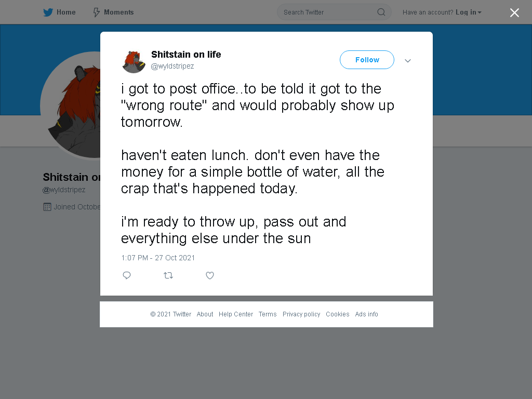Click the Moments lightning bolt icon
The image size is (532, 399).
[96, 12]
